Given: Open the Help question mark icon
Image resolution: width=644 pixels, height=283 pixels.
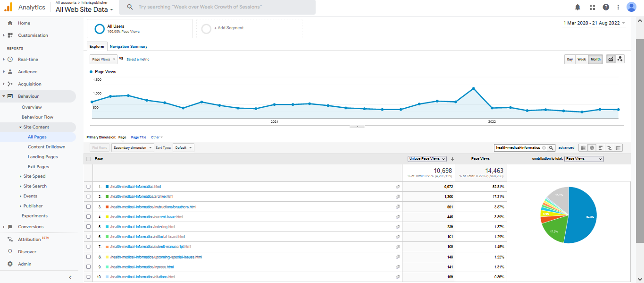Looking at the screenshot, I should pyautogui.click(x=606, y=7).
